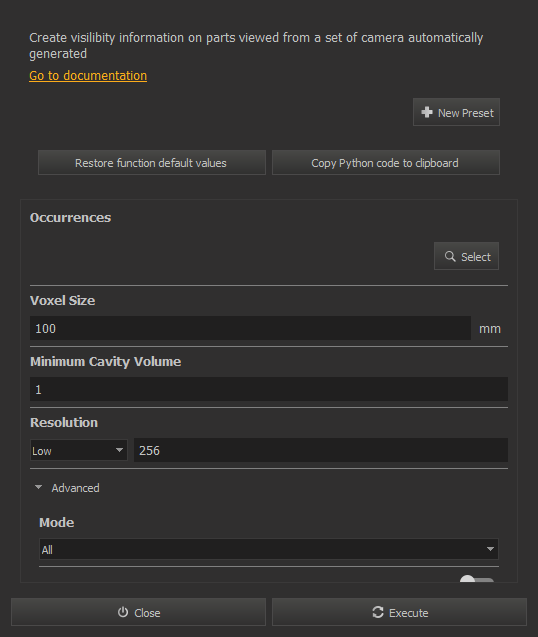
Task: Click the circular arrows icon on Execute
Action: click(378, 612)
